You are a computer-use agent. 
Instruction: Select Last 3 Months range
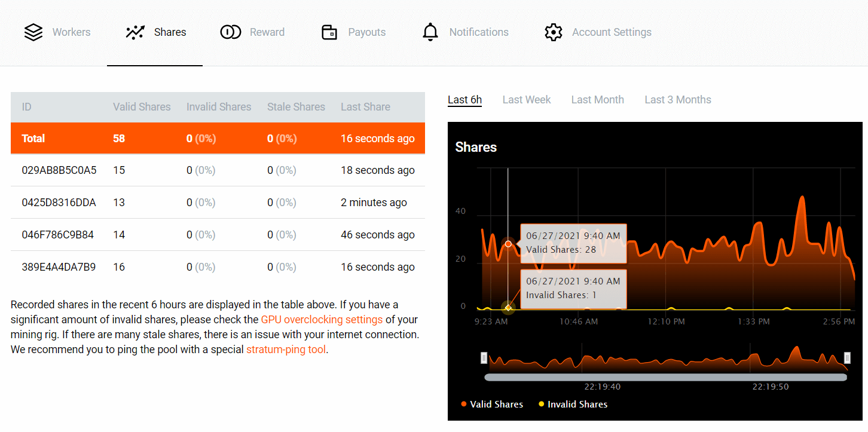[x=677, y=100]
